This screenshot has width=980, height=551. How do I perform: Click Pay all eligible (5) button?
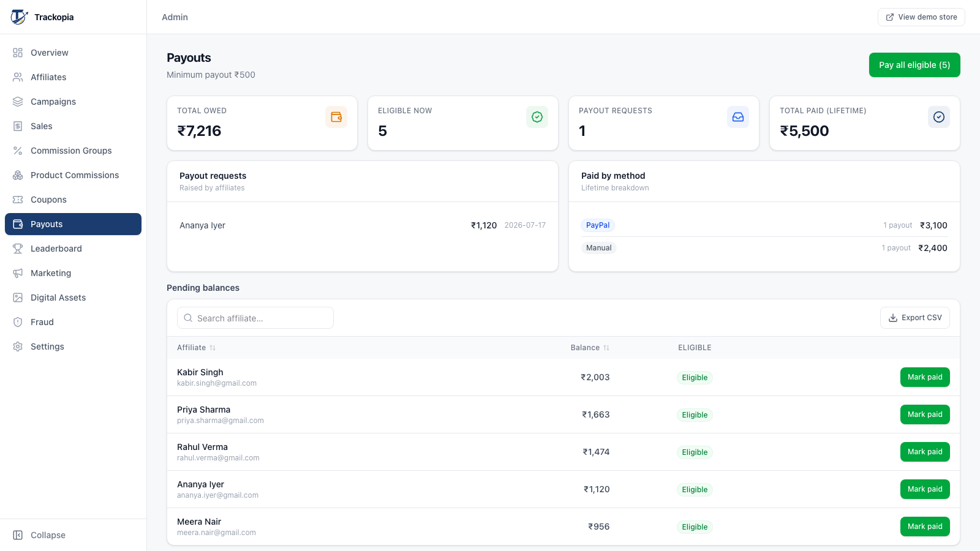point(914,65)
